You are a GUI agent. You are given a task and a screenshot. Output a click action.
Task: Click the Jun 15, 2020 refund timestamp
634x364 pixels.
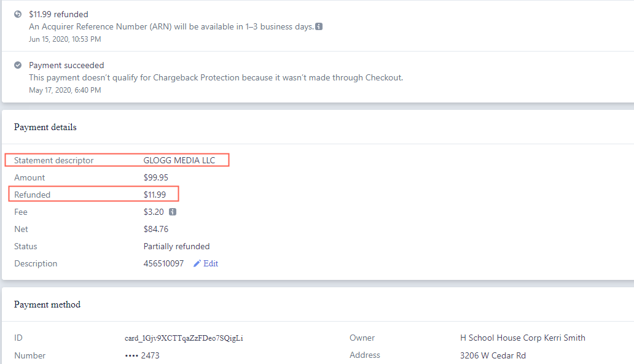65,39
